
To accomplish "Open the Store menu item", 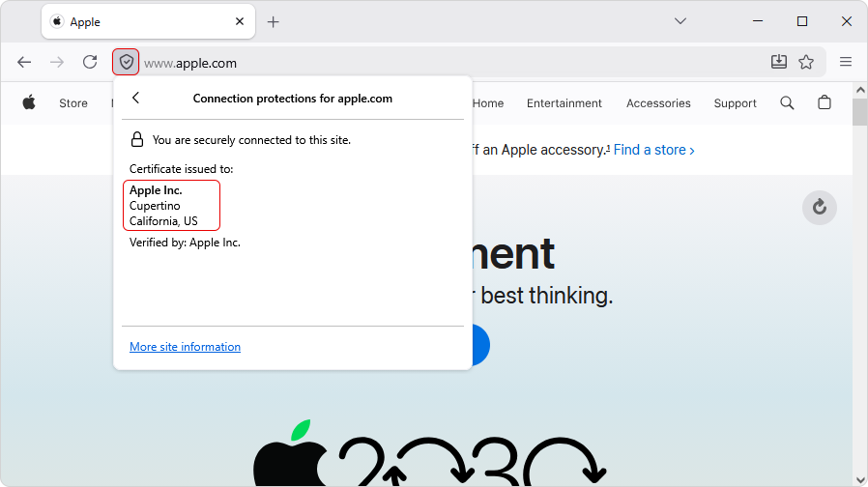I will point(73,103).
